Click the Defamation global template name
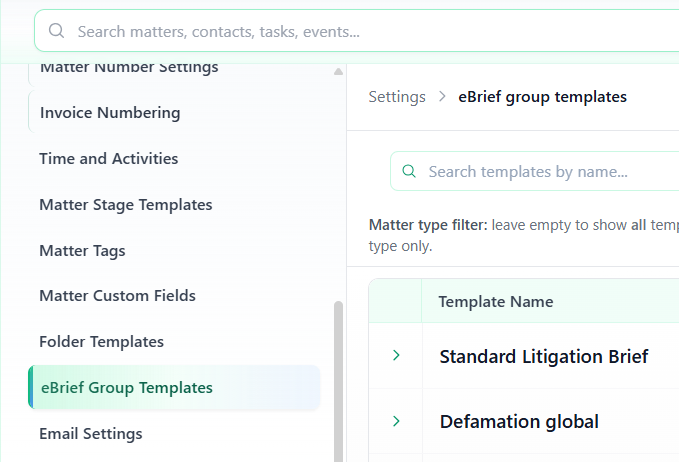 pos(519,422)
